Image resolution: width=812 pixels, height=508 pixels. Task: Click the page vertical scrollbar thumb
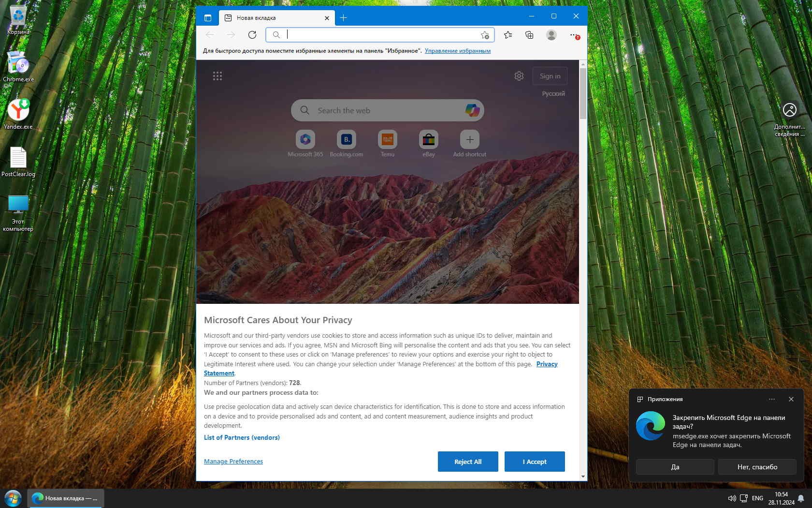click(583, 93)
